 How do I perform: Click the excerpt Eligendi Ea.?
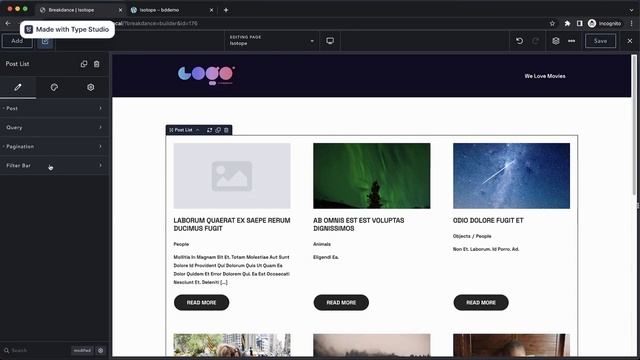coord(326,257)
